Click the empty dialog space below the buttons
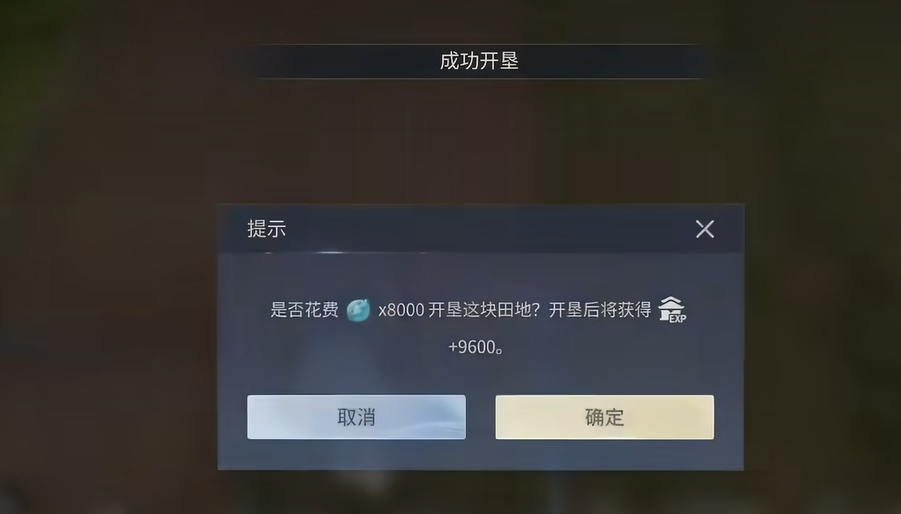 [480, 455]
